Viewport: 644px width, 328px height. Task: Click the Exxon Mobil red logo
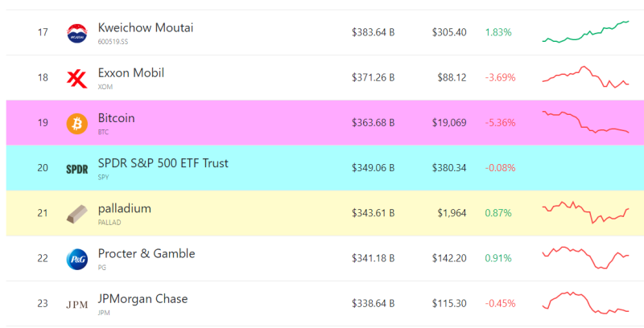(x=76, y=79)
